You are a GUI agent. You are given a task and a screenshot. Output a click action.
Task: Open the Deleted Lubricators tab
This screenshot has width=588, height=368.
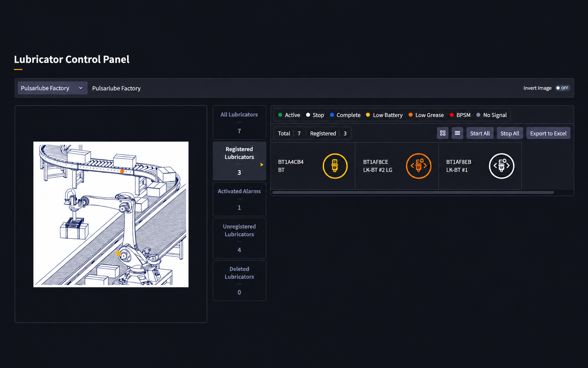239,280
